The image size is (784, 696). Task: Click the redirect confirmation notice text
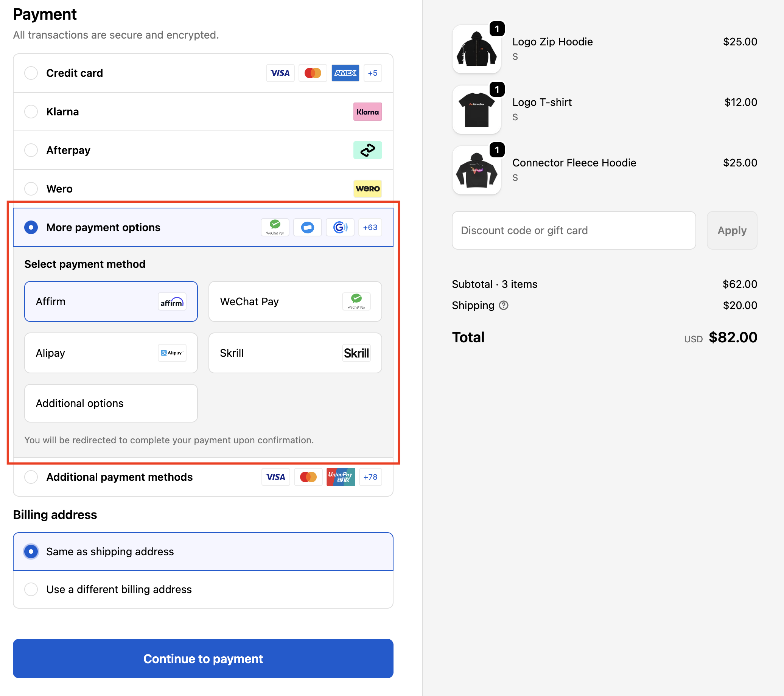pos(169,440)
